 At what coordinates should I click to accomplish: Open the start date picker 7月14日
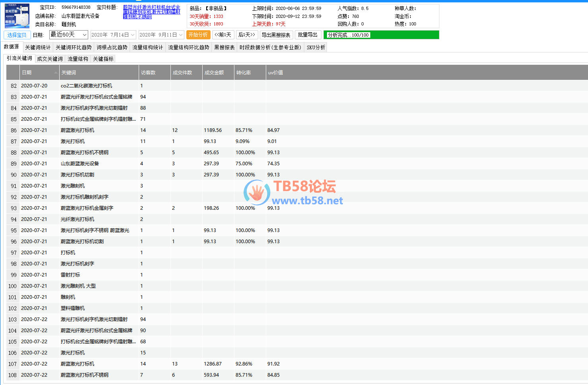pos(113,35)
